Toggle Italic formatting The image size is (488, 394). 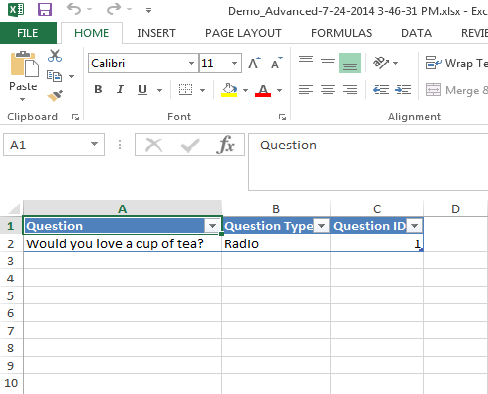coord(120,89)
